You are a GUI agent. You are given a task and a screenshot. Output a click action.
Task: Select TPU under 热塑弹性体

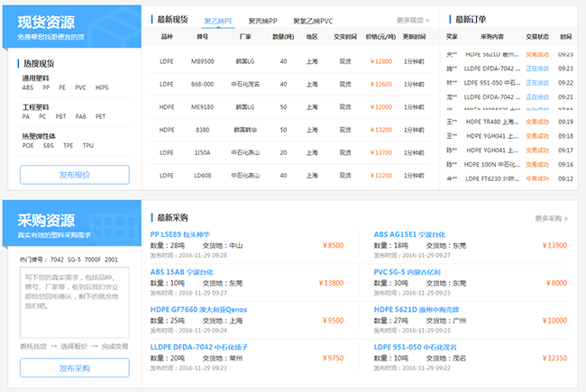pyautogui.click(x=88, y=145)
